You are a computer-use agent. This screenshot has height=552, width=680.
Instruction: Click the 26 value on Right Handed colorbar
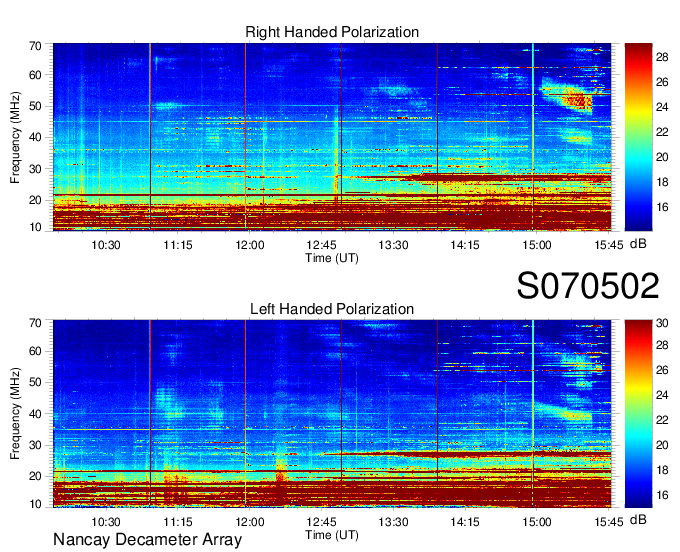(x=662, y=82)
